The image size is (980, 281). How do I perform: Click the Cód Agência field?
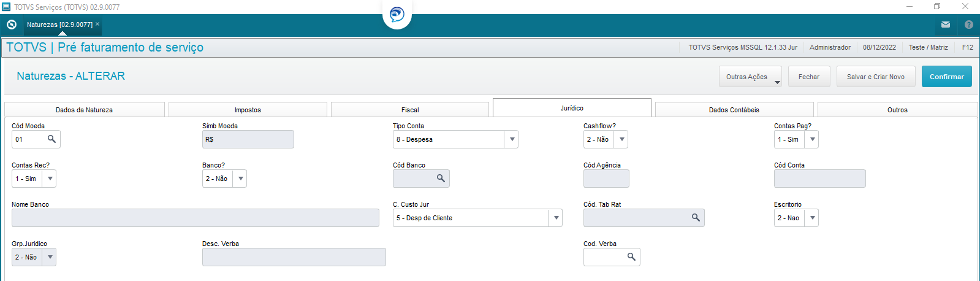pos(606,179)
